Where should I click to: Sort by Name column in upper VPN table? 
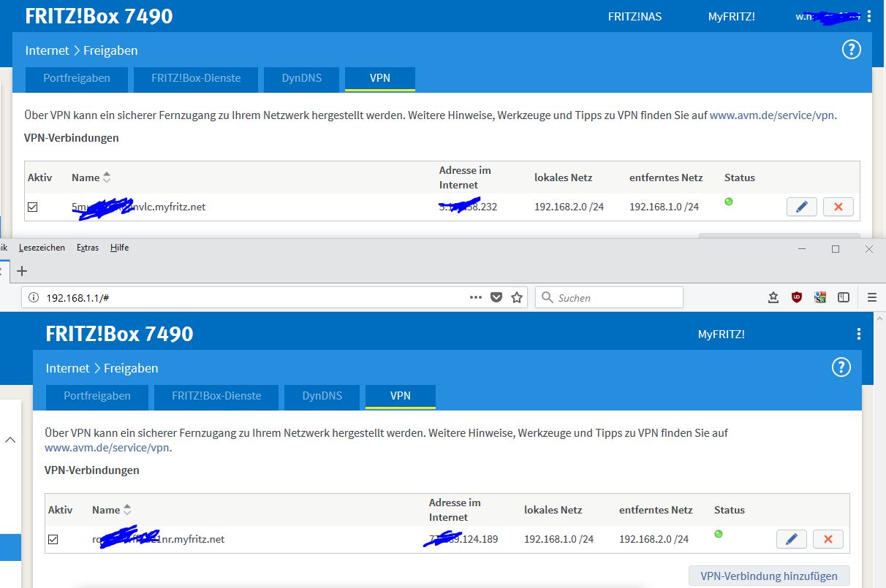pyautogui.click(x=91, y=177)
